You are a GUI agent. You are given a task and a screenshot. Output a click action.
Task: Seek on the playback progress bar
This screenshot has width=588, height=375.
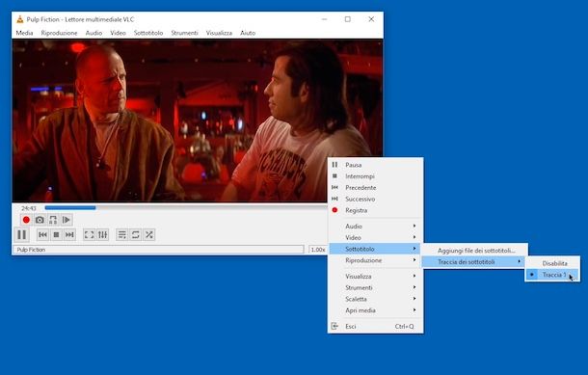pyautogui.click(x=186, y=208)
